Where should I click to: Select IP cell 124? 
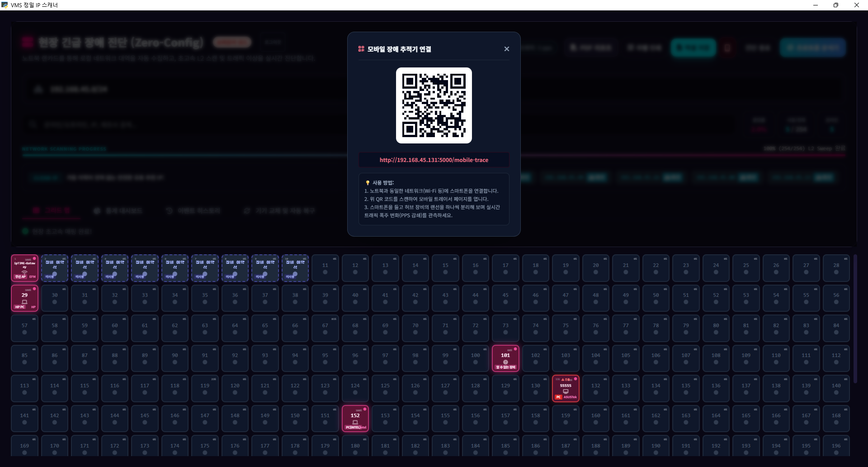pos(355,389)
